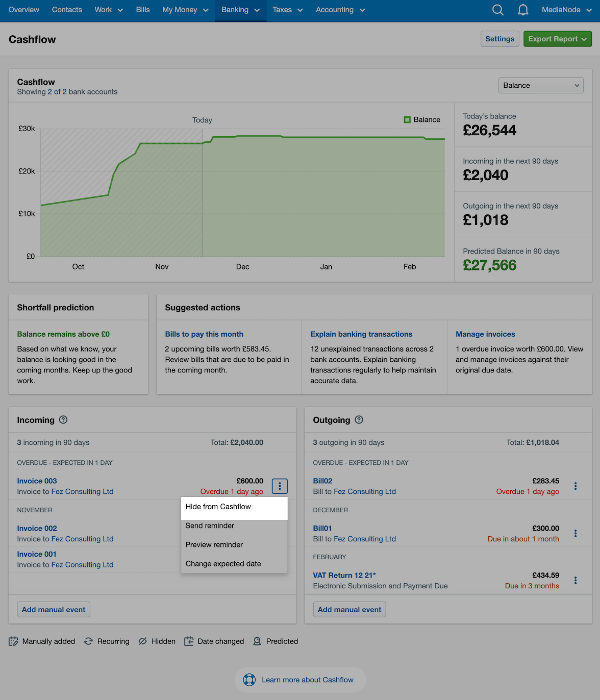Open the notifications bell
The width and height of the screenshot is (600, 700).
523,10
